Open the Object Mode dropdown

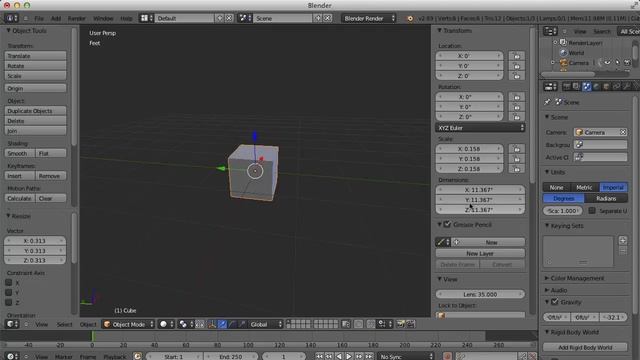click(128, 324)
